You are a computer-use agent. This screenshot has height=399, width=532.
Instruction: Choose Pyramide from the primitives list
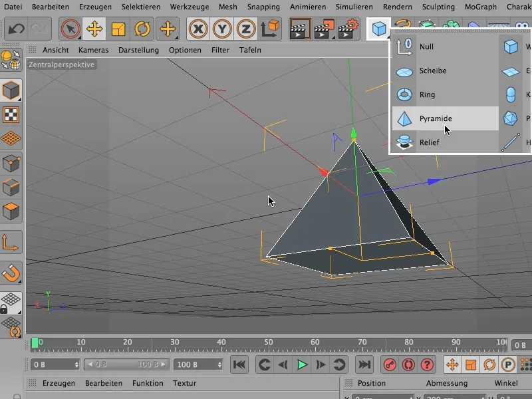tap(436, 118)
